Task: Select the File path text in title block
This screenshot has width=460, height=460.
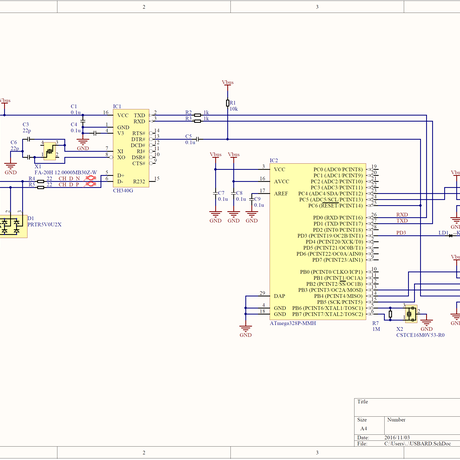Action: point(418,444)
